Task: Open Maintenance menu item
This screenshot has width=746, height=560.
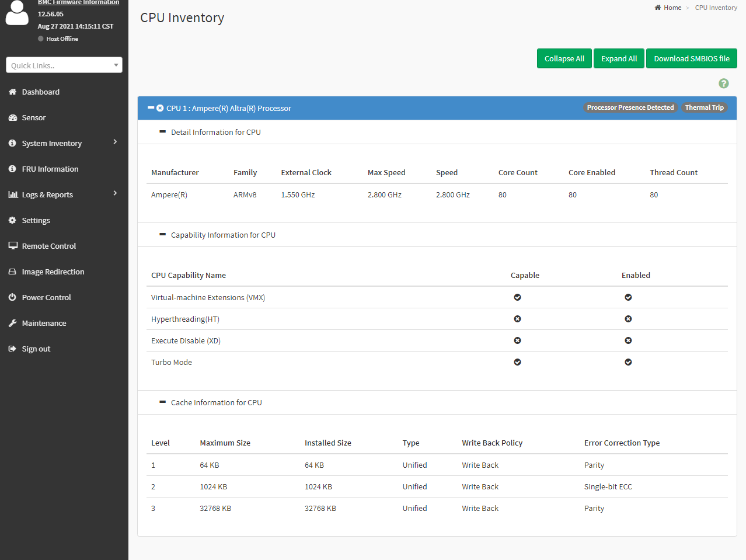Action: coord(64,323)
